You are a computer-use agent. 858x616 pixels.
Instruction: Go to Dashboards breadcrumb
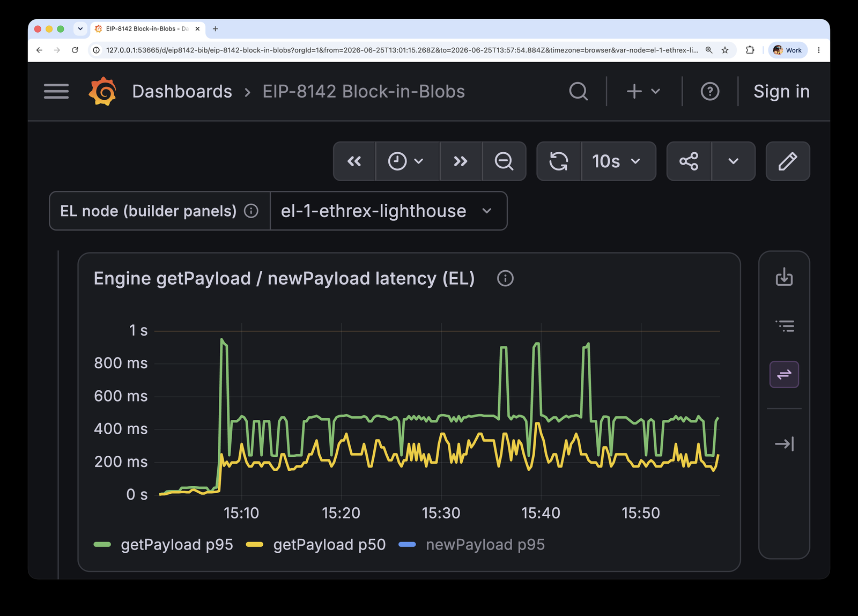(182, 91)
